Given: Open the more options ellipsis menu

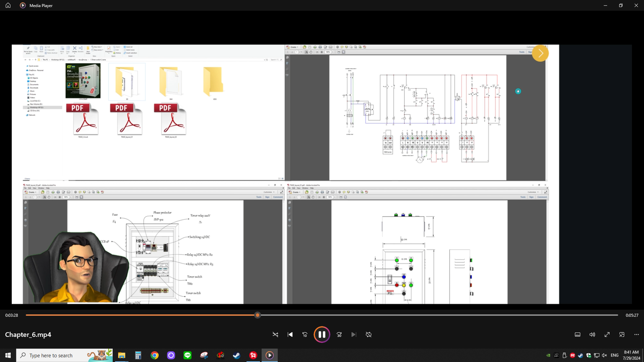Looking at the screenshot, I should pos(636,334).
